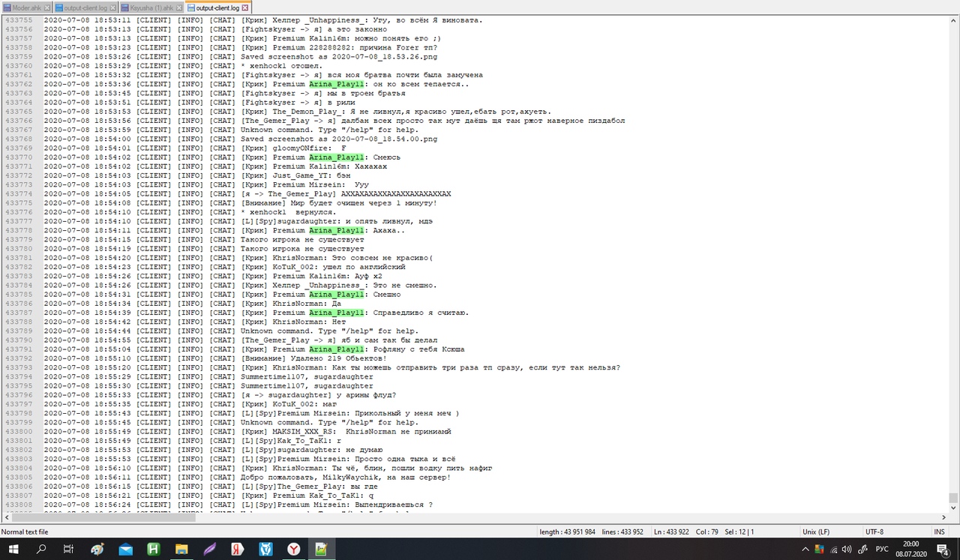
Task: Open Windows taskbar search
Action: (41, 549)
